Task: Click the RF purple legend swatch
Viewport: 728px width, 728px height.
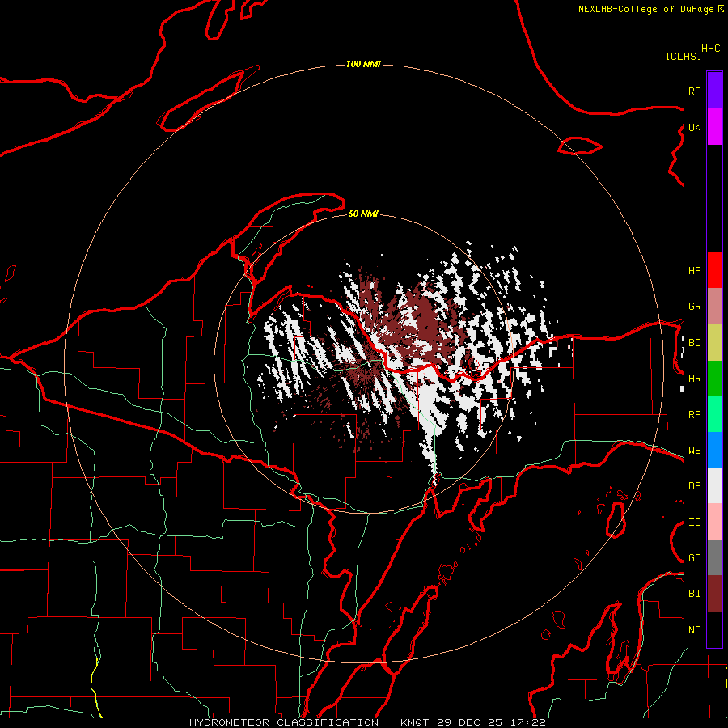Action: click(x=714, y=91)
